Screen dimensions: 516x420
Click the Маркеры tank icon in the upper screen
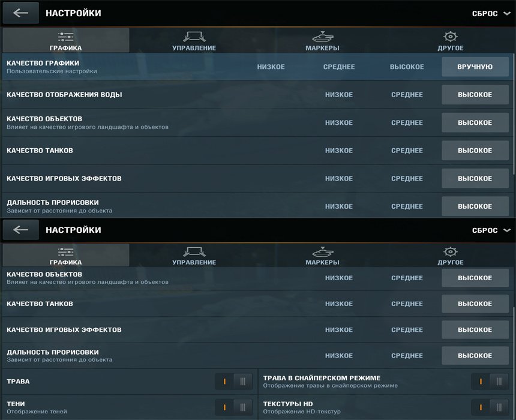tap(323, 37)
